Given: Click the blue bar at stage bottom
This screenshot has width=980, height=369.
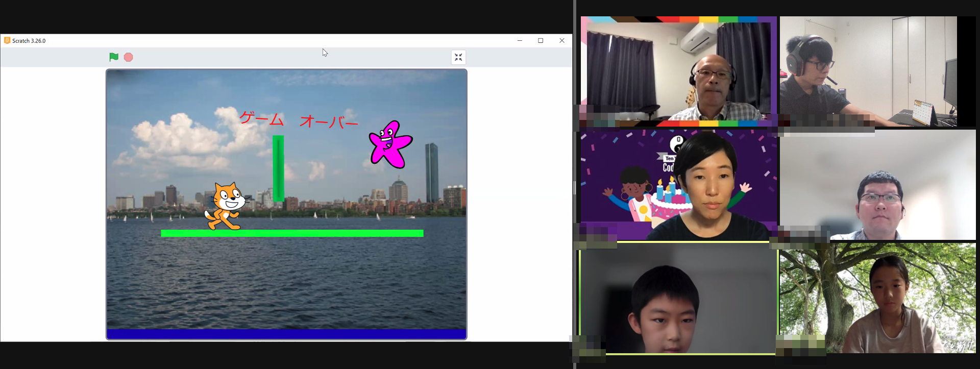Looking at the screenshot, I should tap(286, 334).
